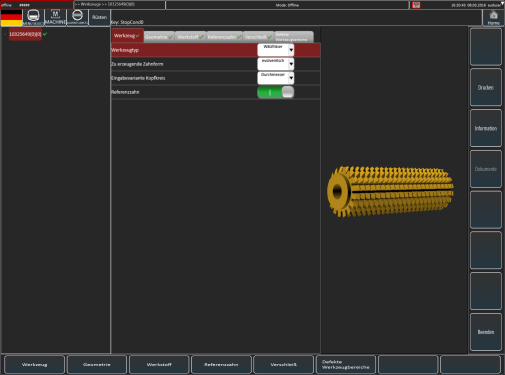Viewport: 505px width, 375px height.
Task: Click the first round menu icon beside the flag
Action: [33, 17]
